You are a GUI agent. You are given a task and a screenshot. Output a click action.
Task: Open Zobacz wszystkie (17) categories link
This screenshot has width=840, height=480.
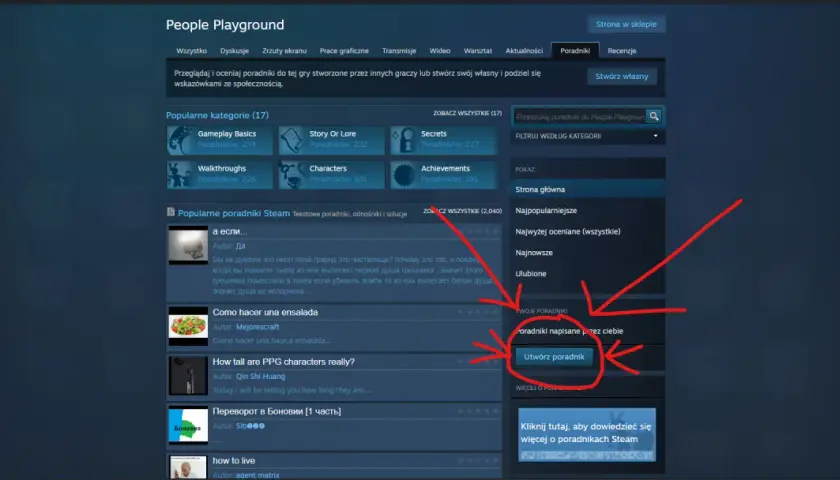(x=467, y=113)
